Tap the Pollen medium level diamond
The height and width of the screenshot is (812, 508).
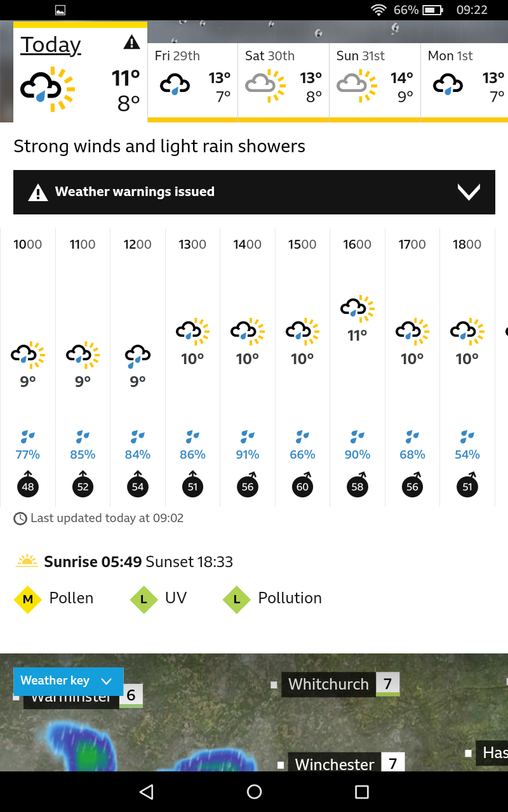click(28, 599)
